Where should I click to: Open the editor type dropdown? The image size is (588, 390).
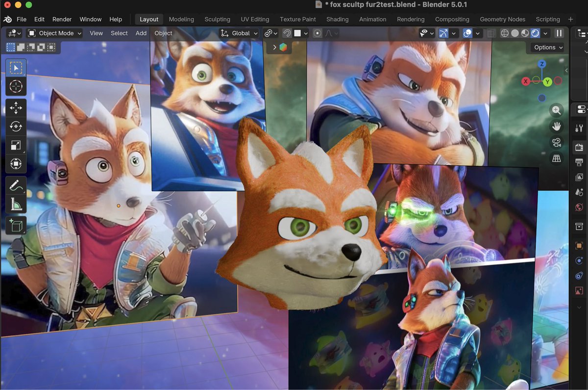[14, 33]
